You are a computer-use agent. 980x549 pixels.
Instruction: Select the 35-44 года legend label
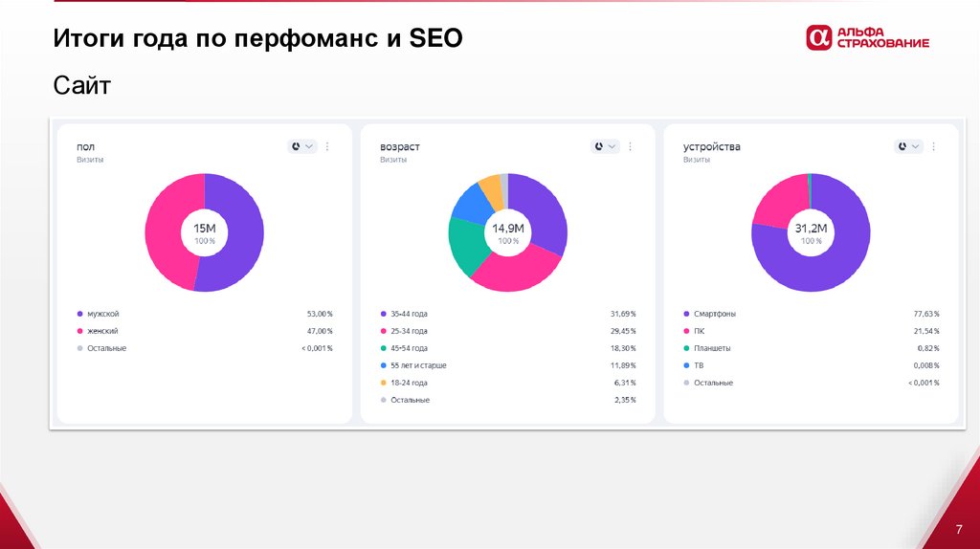click(410, 314)
